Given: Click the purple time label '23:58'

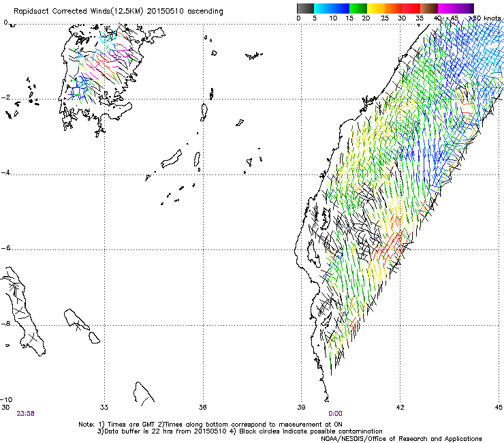Looking at the screenshot, I should 26,414.
